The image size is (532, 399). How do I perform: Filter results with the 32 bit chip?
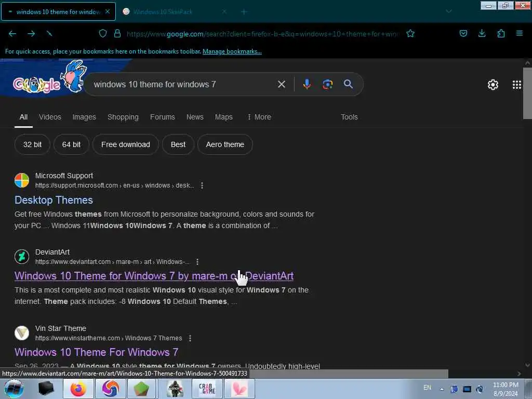tap(32, 144)
